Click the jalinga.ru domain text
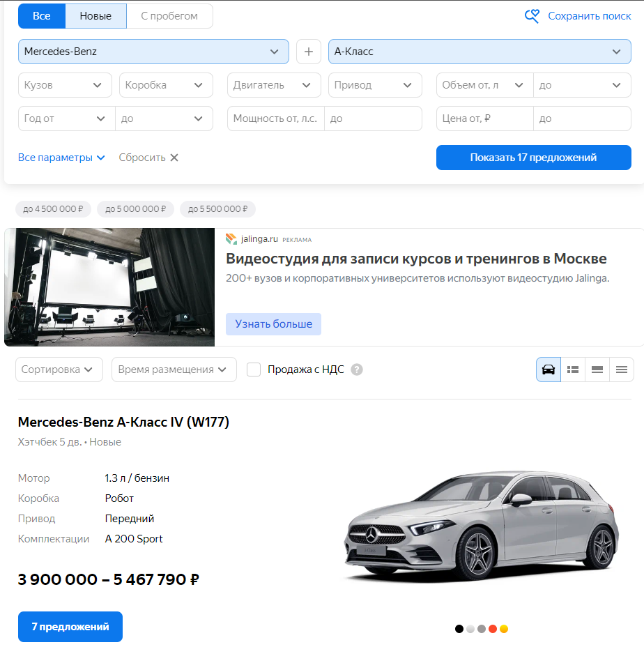Viewport: 644px width, 647px height. pyautogui.click(x=259, y=239)
